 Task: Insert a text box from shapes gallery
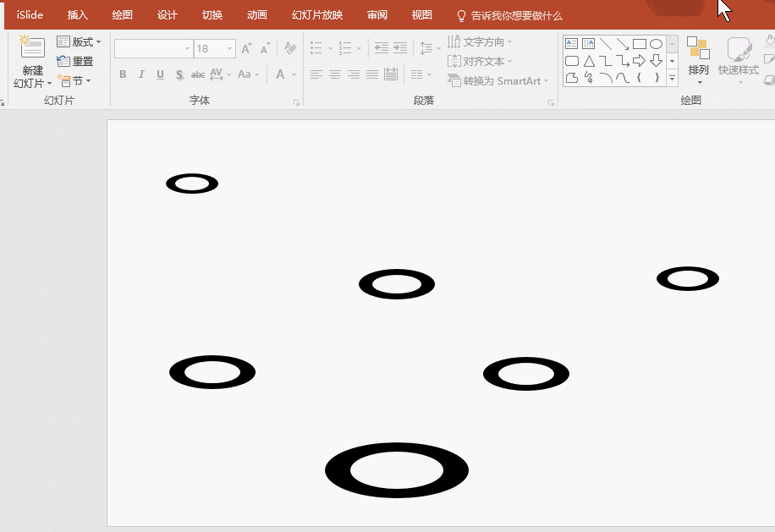[x=572, y=44]
